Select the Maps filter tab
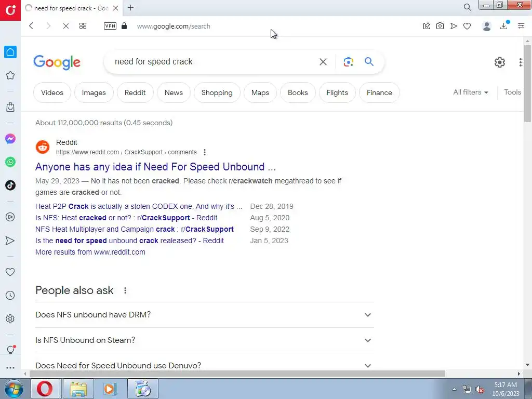The height and width of the screenshot is (399, 532). (260, 92)
